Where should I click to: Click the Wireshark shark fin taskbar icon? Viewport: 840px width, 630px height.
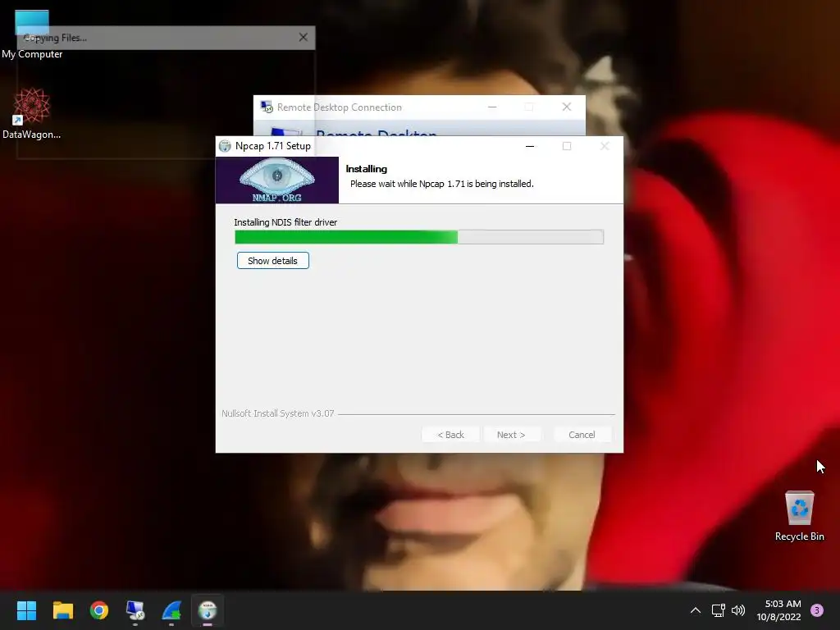tap(171, 610)
